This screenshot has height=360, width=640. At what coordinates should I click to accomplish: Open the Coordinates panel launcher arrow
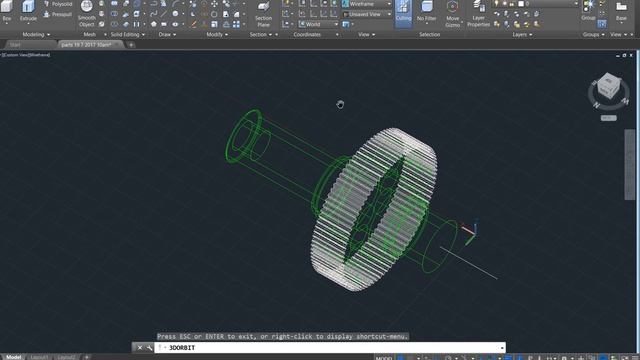337,35
